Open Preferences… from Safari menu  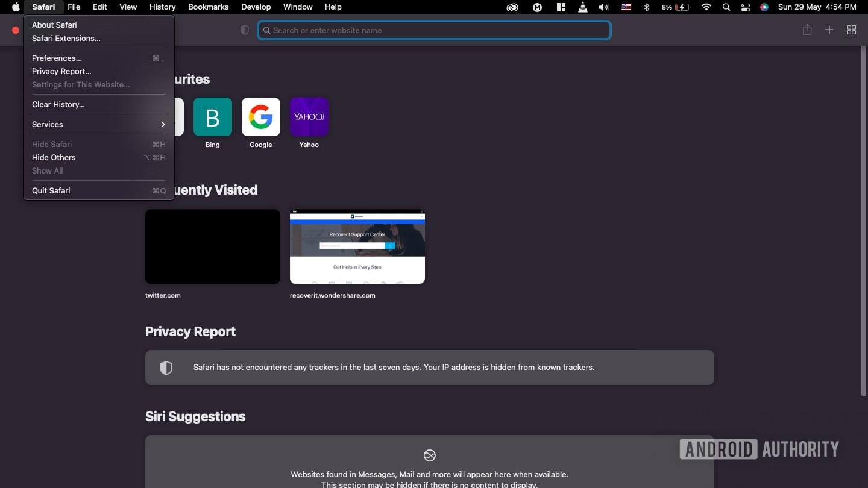pos(99,58)
